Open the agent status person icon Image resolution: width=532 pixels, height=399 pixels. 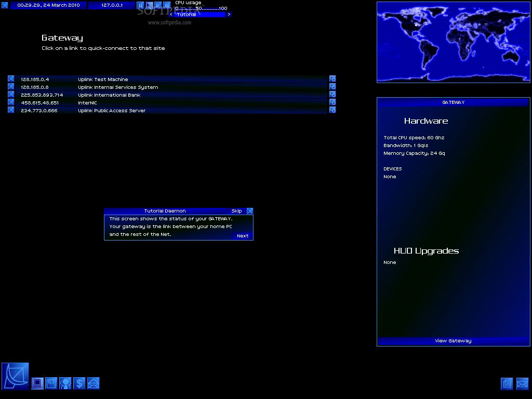coord(65,383)
